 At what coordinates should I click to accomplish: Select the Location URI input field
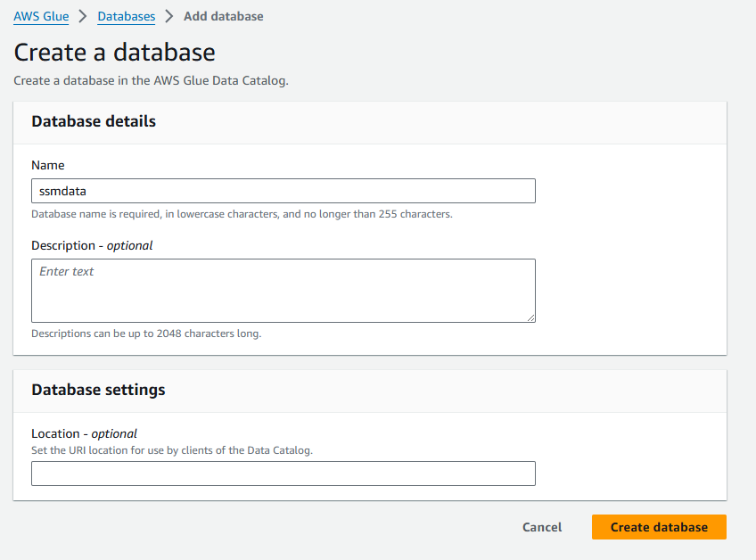point(283,474)
